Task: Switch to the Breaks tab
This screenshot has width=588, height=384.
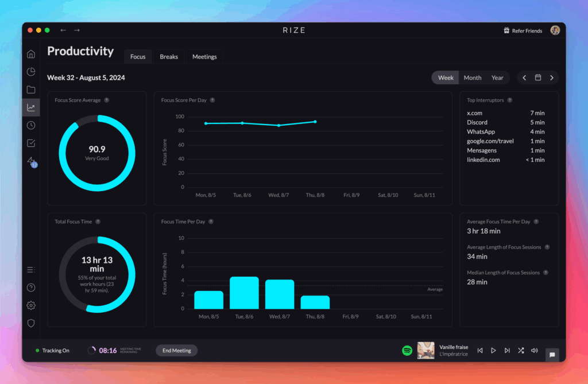Action: coord(168,56)
